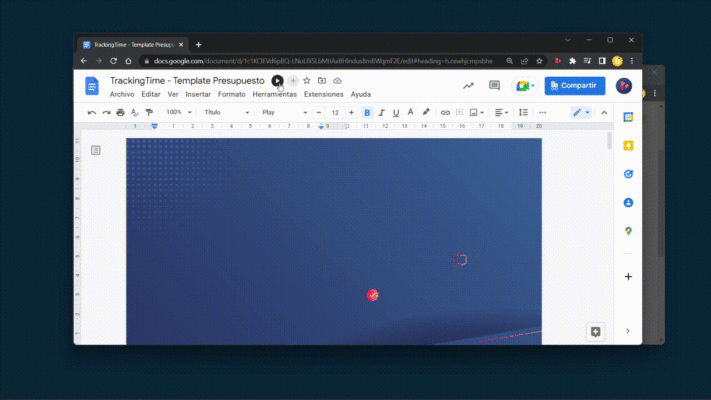Open Contacts side panel

tap(628, 203)
